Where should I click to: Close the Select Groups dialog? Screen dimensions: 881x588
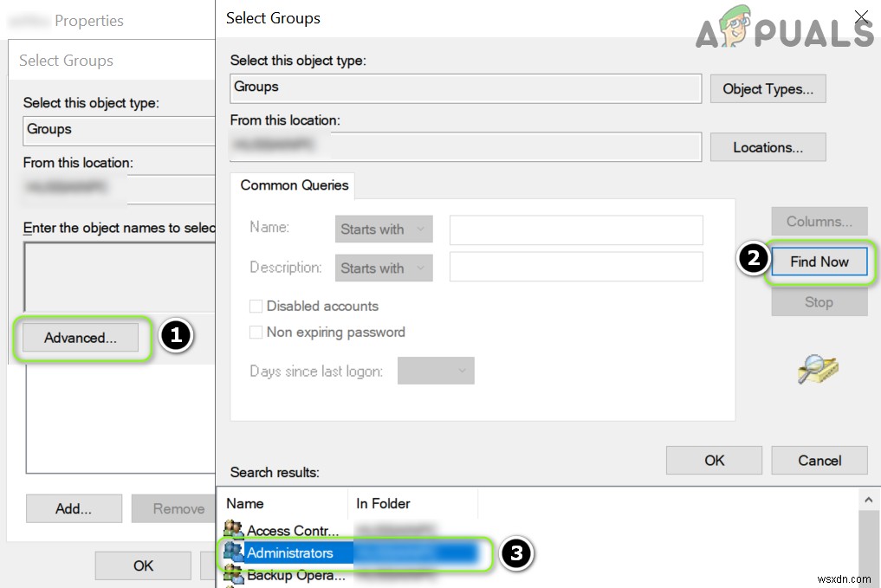[861, 16]
